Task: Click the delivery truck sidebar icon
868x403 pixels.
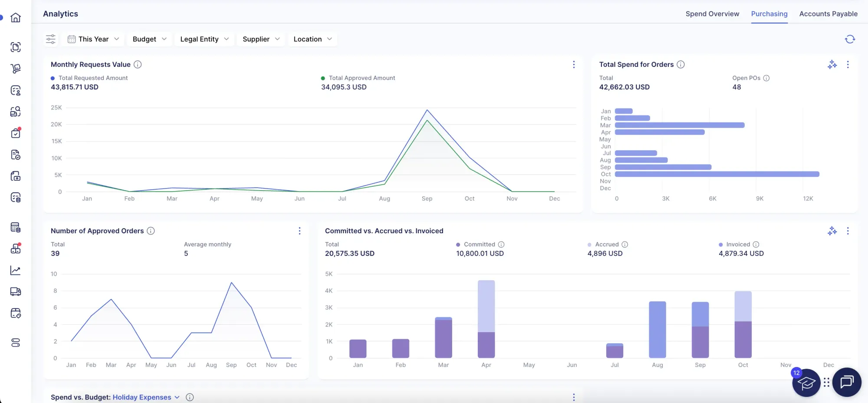Action: 16,292
